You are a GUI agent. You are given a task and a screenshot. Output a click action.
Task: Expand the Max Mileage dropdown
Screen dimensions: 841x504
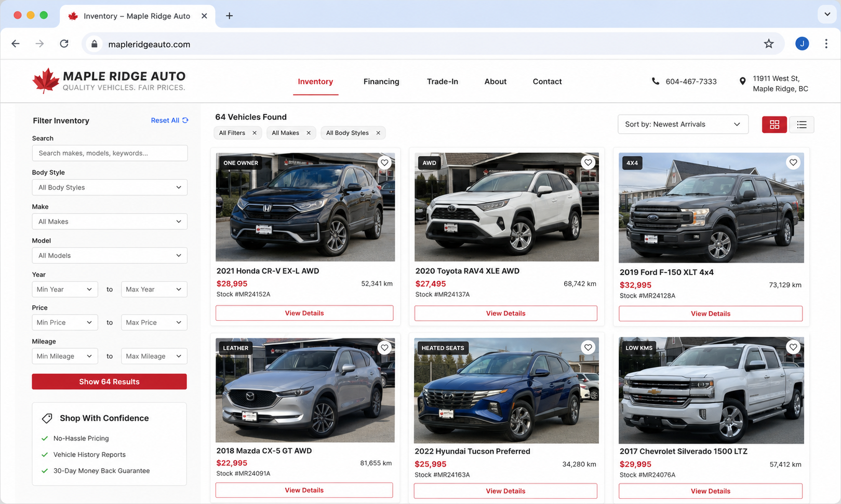tap(154, 356)
